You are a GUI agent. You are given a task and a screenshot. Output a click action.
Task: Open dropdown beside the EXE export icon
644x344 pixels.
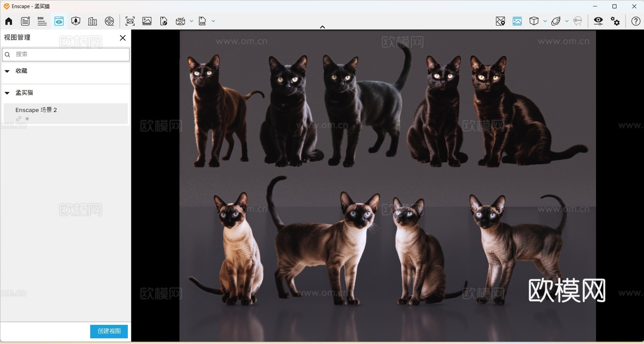click(213, 21)
